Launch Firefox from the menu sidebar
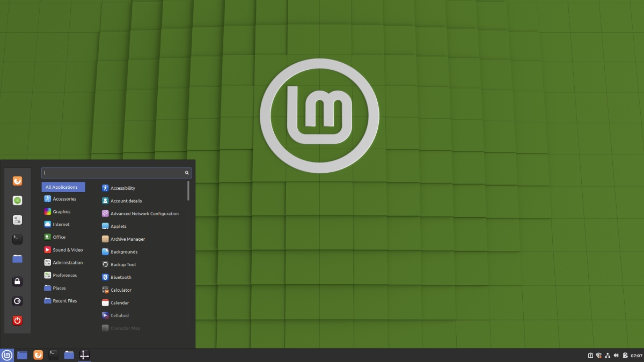Screen dimensions: 644x362 pyautogui.click(x=17, y=181)
